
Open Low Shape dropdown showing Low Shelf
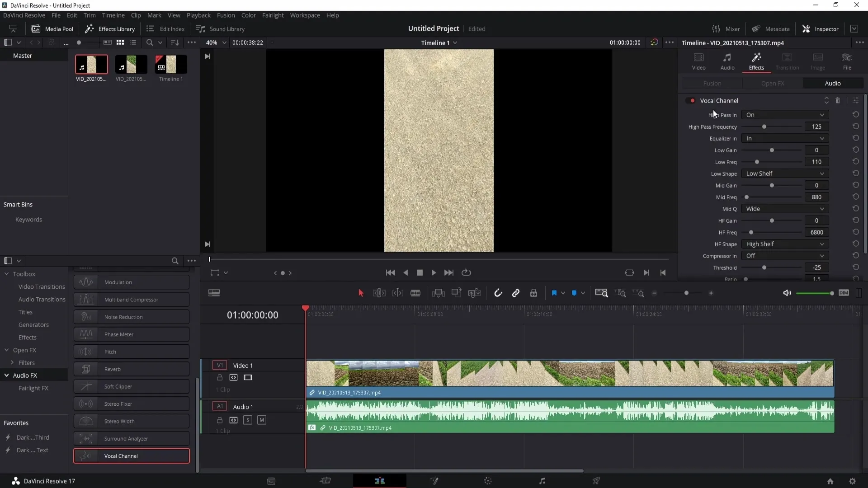[785, 174]
